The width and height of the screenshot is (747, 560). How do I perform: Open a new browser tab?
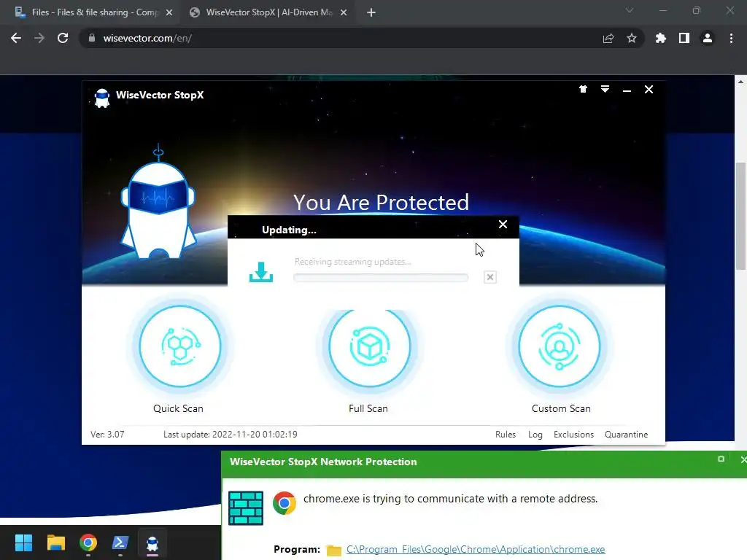[x=371, y=13]
